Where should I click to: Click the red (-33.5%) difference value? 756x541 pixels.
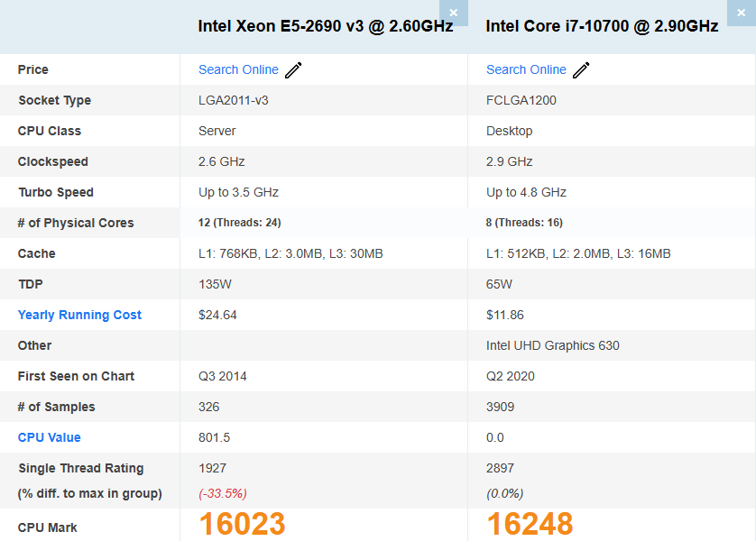pyautogui.click(x=222, y=493)
